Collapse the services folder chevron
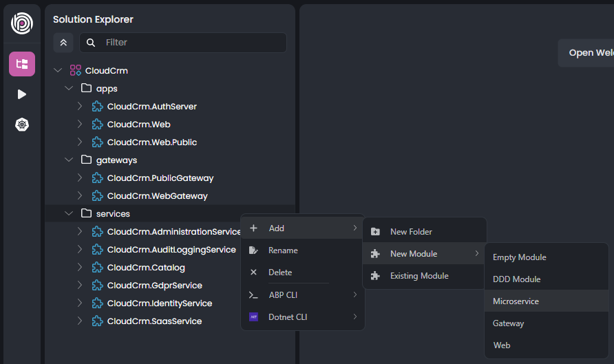Screen dimensions: 614x364 [69, 214]
